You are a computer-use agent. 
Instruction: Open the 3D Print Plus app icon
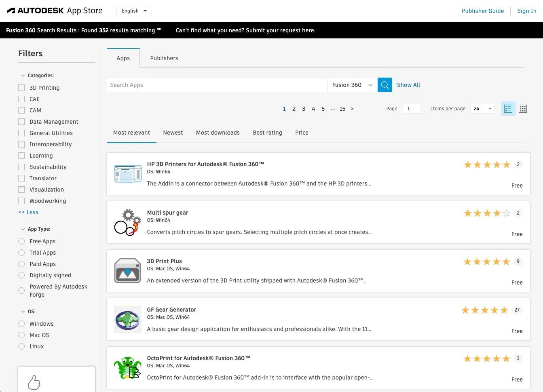(128, 271)
